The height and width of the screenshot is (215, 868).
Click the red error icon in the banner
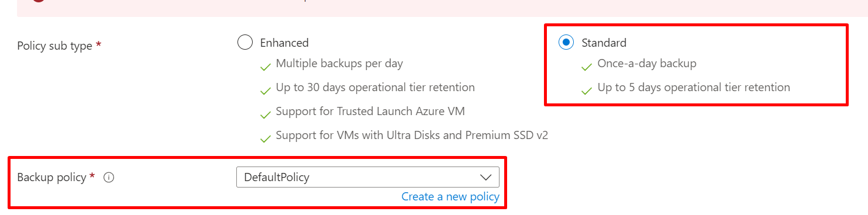(39, 2)
